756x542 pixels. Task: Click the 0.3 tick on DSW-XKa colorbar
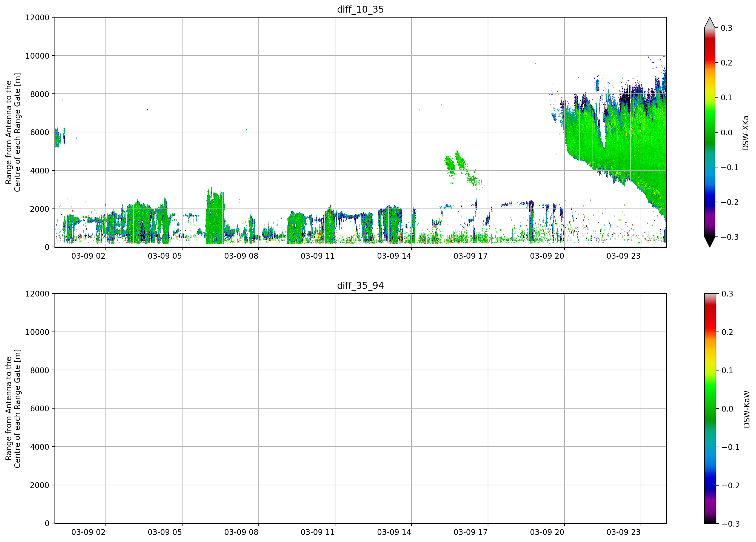pos(726,28)
